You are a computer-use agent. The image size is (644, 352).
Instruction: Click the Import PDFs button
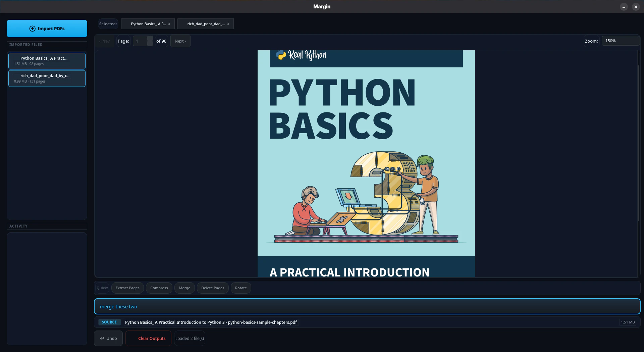[x=47, y=29]
